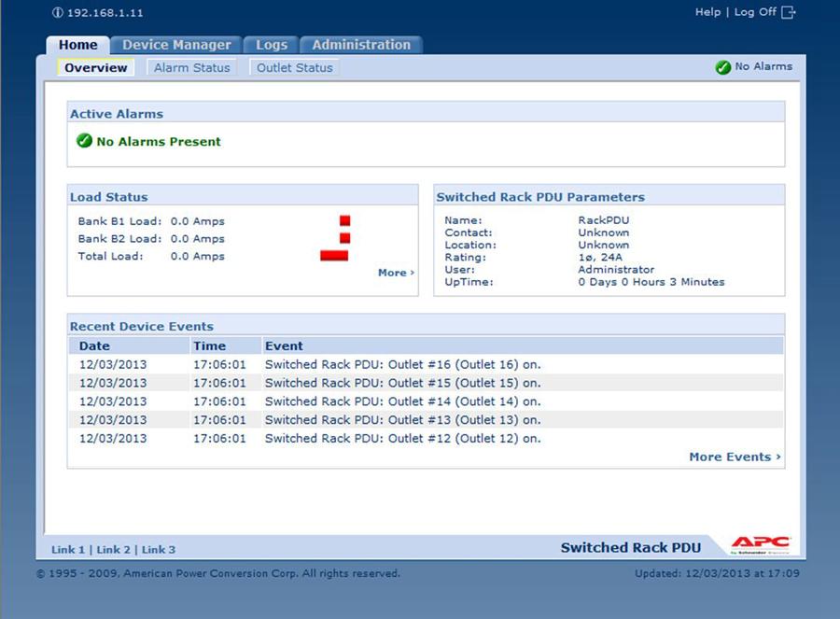This screenshot has height=619, width=840.
Task: Click the Log Off link
Action: [754, 12]
